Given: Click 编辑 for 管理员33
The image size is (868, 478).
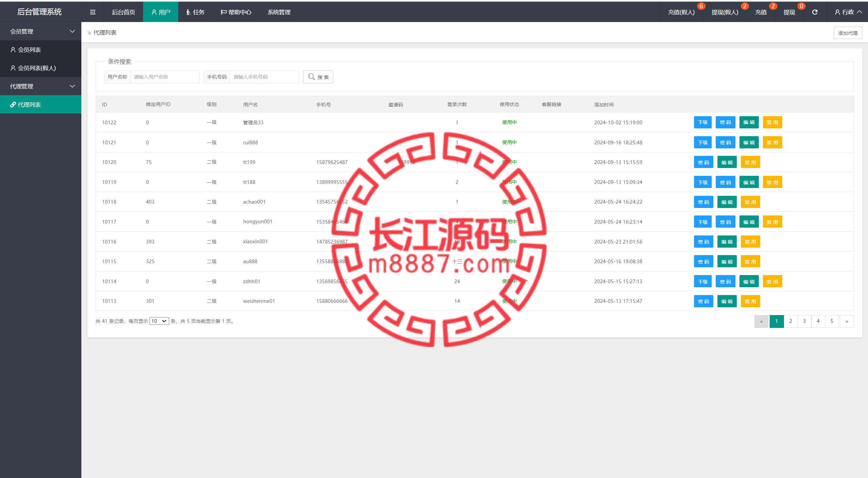Looking at the screenshot, I should point(749,122).
